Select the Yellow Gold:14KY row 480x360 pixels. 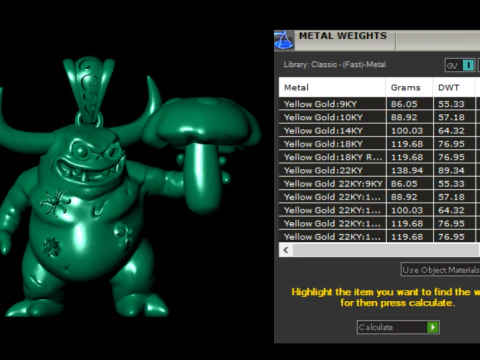379,131
